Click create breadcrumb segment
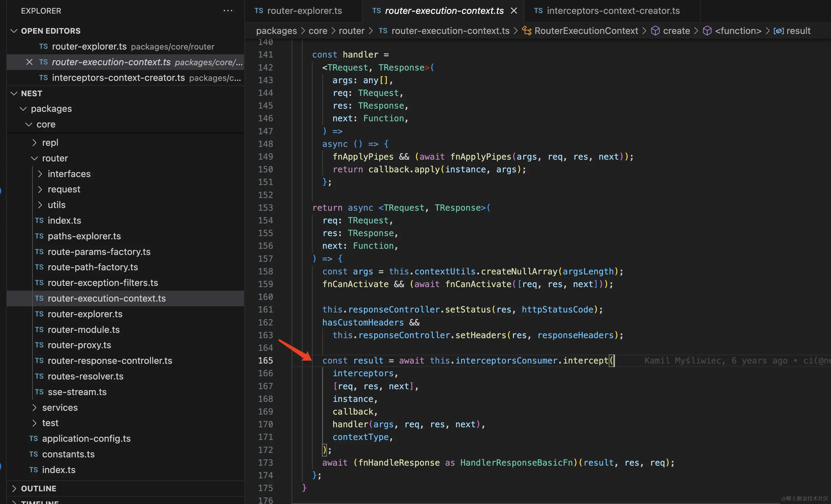 click(x=676, y=31)
